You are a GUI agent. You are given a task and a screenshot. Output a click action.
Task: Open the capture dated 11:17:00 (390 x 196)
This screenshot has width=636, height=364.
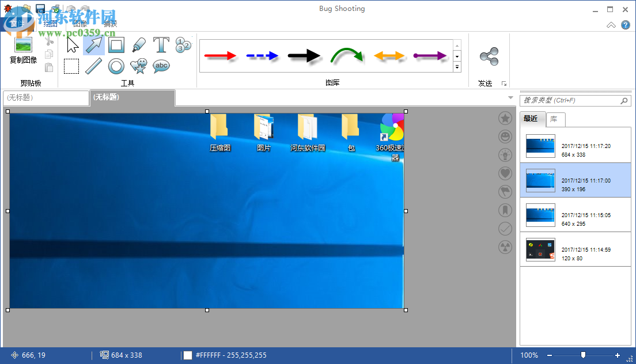tap(576, 180)
